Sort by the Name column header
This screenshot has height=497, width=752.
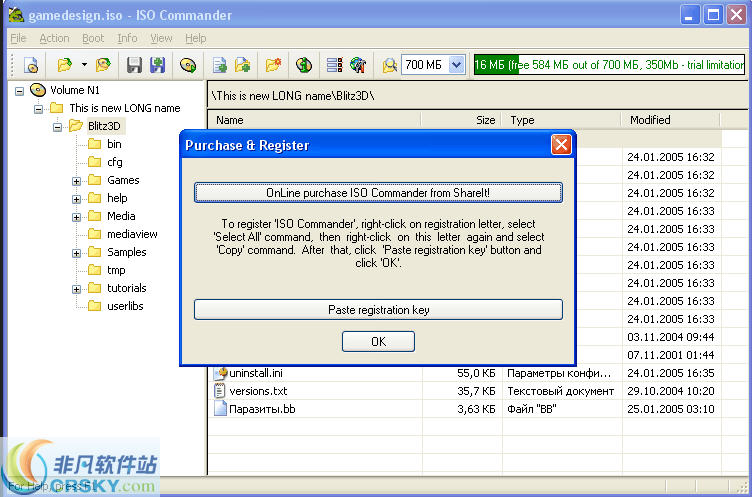point(315,120)
